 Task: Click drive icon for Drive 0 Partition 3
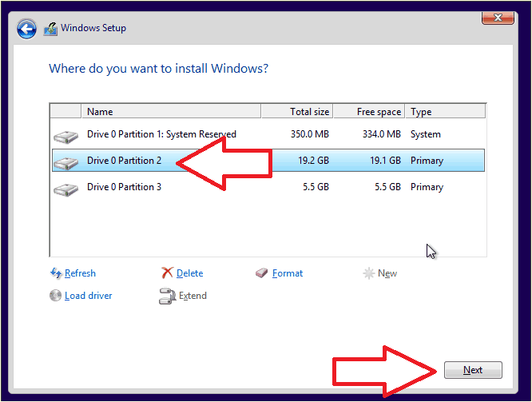tap(66, 189)
